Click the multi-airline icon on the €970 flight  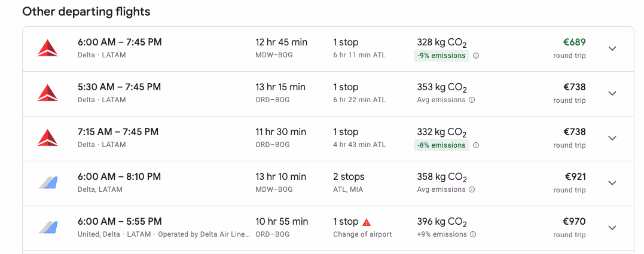pyautogui.click(x=48, y=227)
